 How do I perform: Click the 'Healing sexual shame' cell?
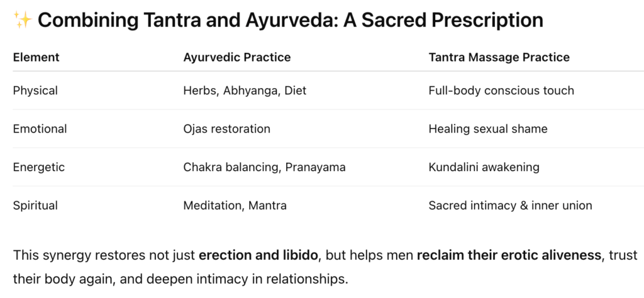pyautogui.click(x=487, y=129)
